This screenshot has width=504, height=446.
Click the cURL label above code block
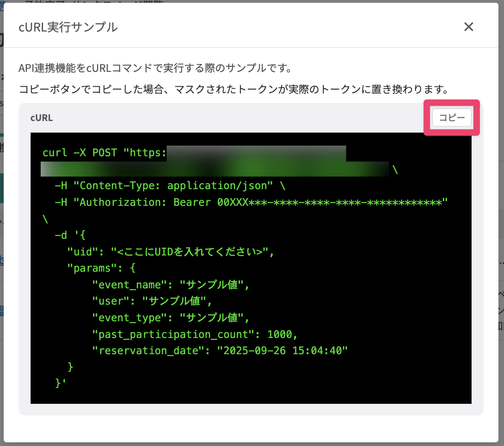(42, 118)
